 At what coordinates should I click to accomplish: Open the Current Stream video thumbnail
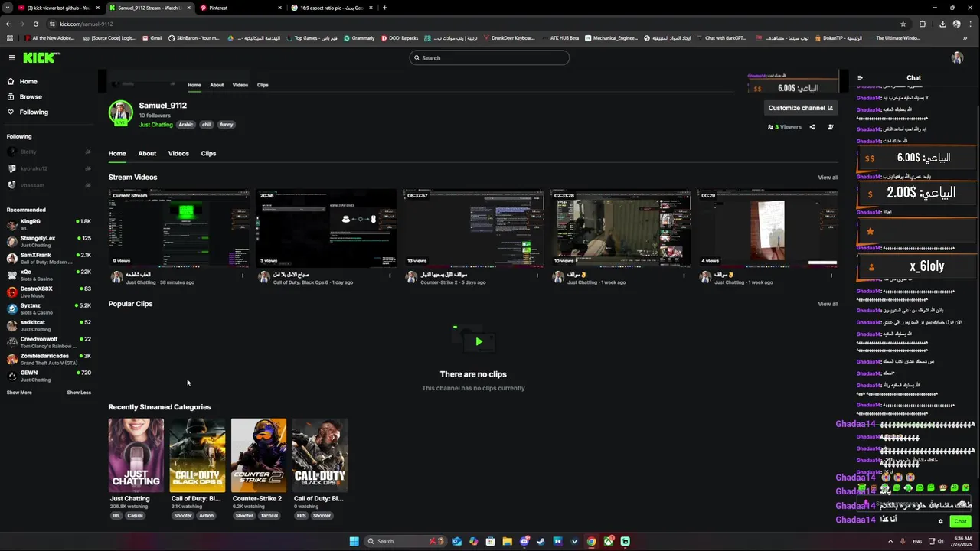point(179,229)
